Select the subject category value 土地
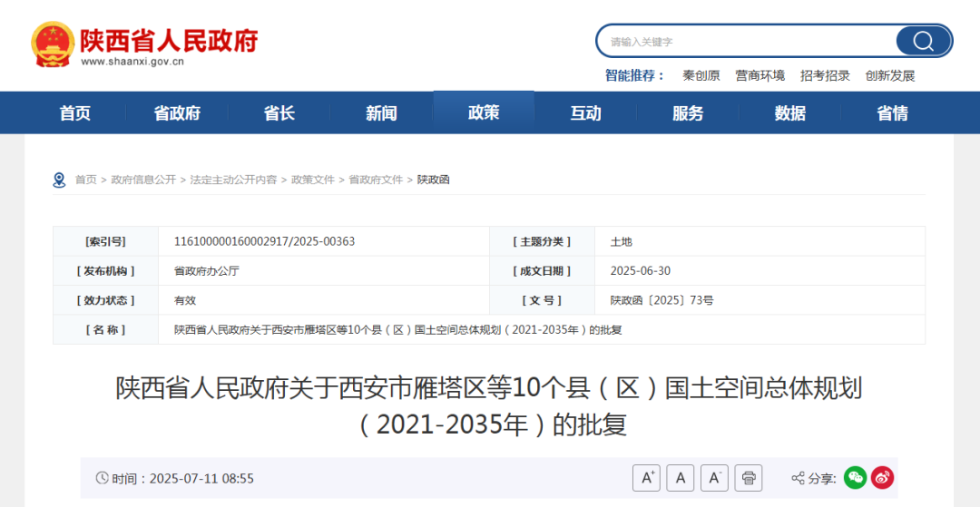The image size is (980, 507). 622,241
